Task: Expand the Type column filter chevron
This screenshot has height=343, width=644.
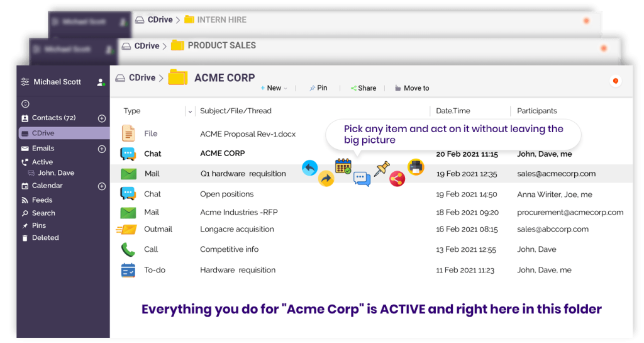Action: pyautogui.click(x=190, y=111)
